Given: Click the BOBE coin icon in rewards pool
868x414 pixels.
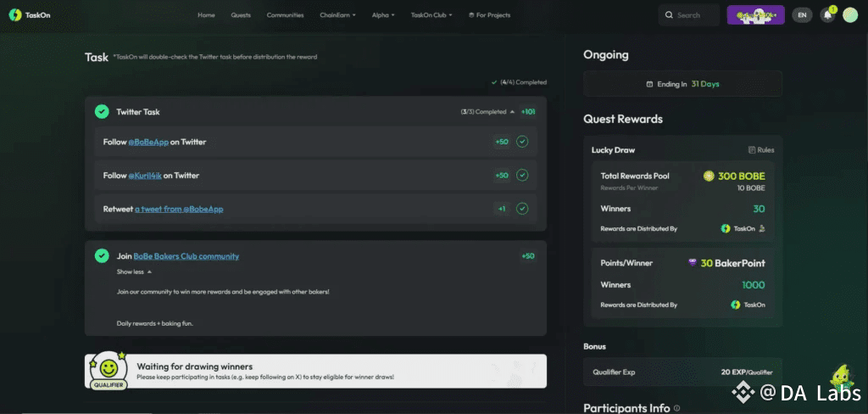Looking at the screenshot, I should point(709,176).
